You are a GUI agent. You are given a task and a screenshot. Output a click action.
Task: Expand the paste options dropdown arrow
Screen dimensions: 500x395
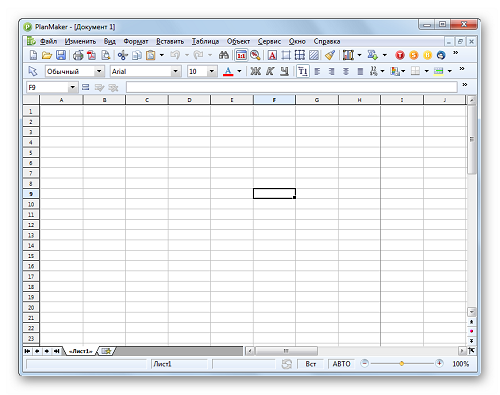[162, 55]
